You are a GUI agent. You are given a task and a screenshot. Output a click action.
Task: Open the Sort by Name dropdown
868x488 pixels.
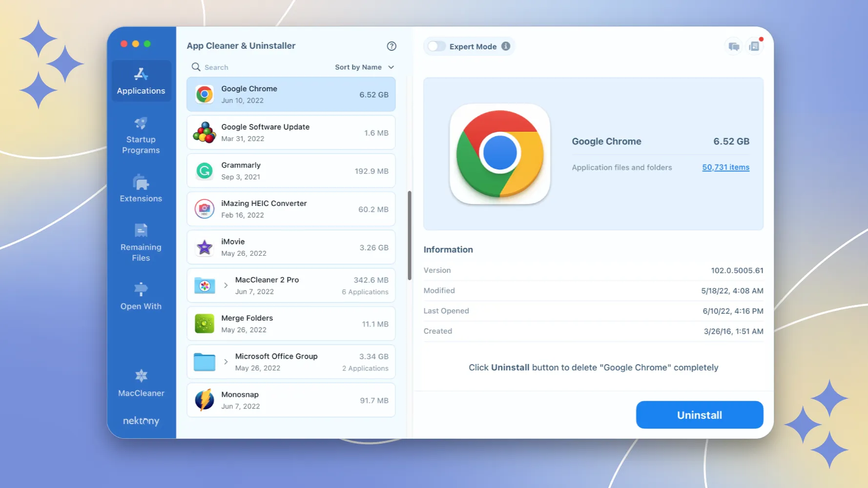click(364, 67)
